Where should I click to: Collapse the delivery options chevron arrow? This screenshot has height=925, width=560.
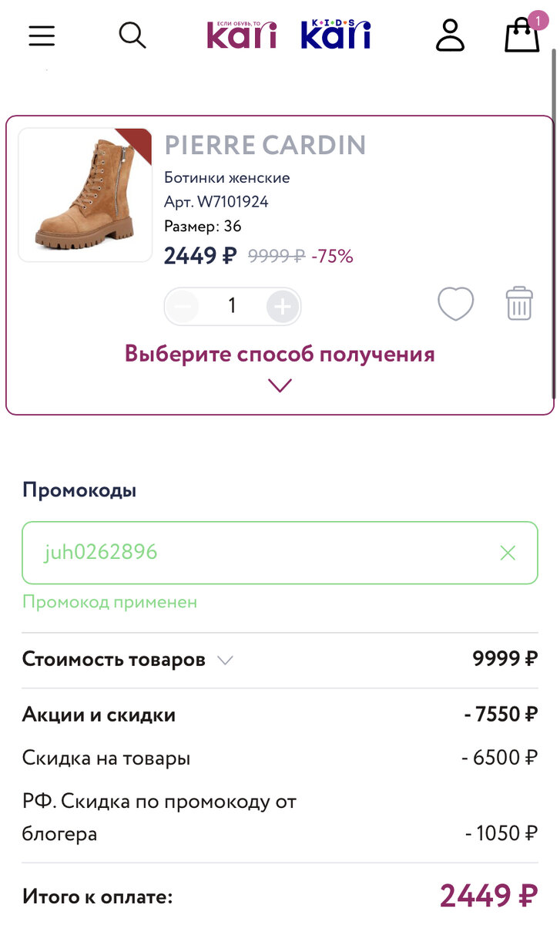280,385
